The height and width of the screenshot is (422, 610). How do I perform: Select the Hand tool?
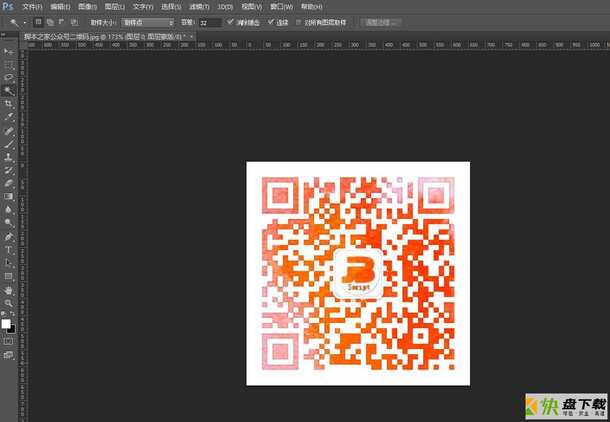pos(9,290)
